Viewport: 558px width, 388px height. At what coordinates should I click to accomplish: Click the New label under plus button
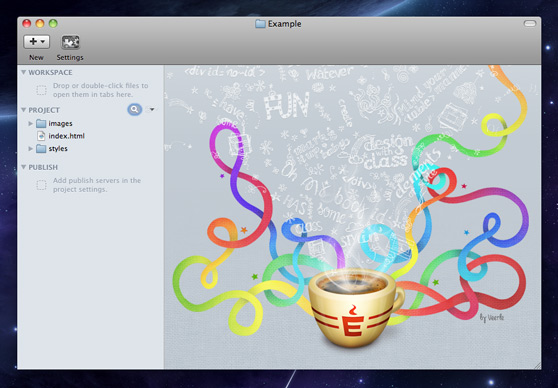point(36,57)
